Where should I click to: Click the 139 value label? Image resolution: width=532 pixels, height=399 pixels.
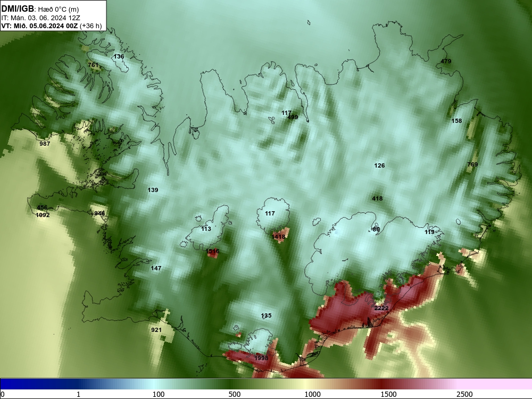pyautogui.click(x=153, y=190)
